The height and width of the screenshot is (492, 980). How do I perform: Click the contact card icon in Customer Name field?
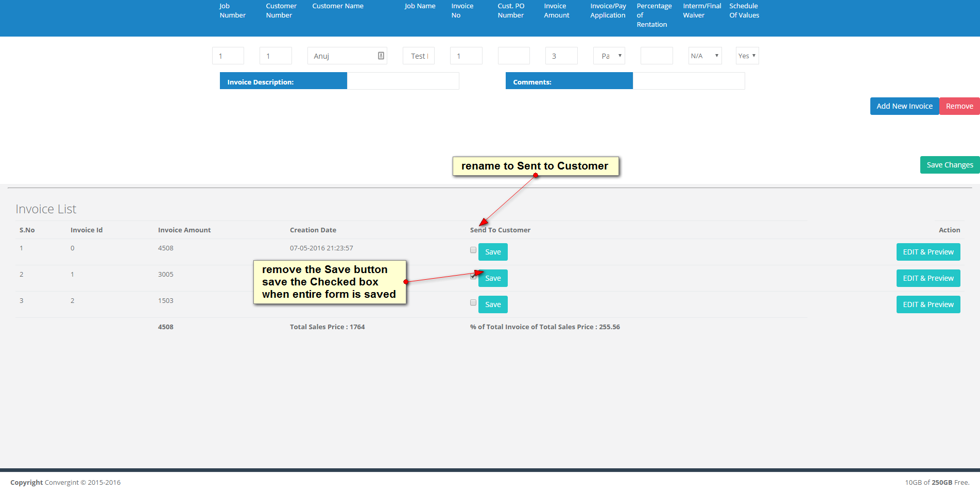(381, 56)
